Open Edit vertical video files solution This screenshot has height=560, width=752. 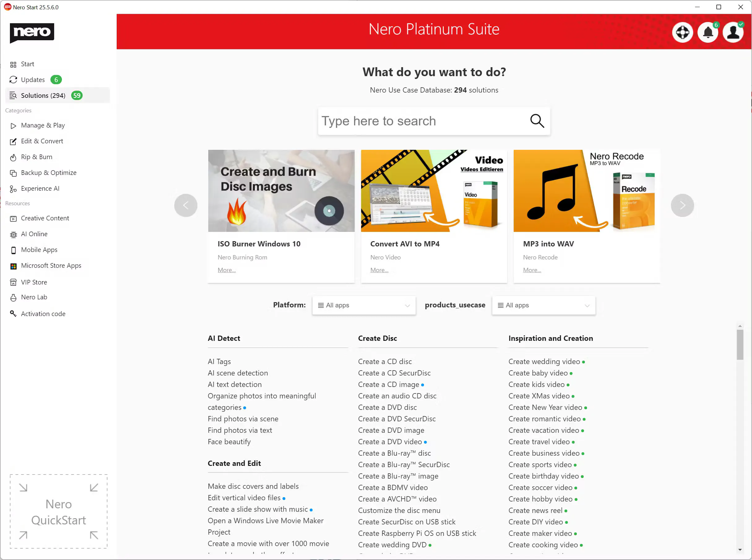[x=244, y=498]
